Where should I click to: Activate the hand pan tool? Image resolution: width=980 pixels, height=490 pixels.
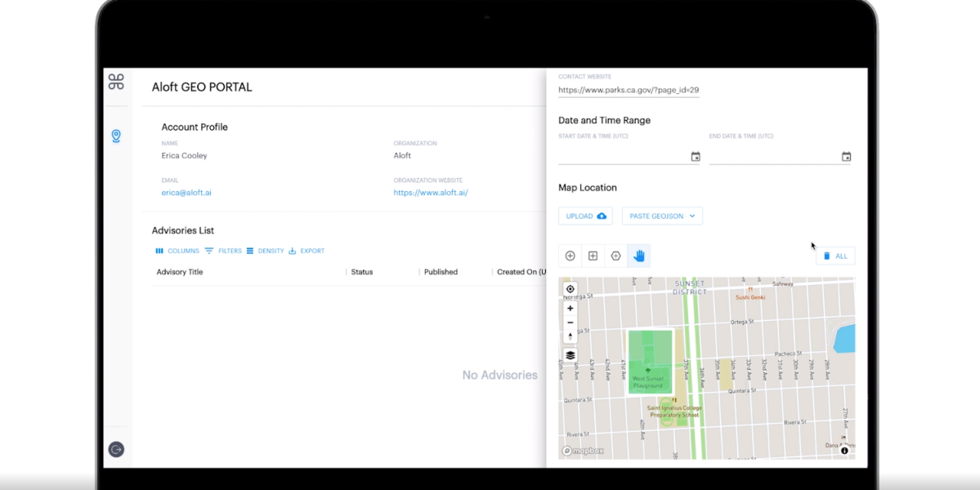pos(639,256)
